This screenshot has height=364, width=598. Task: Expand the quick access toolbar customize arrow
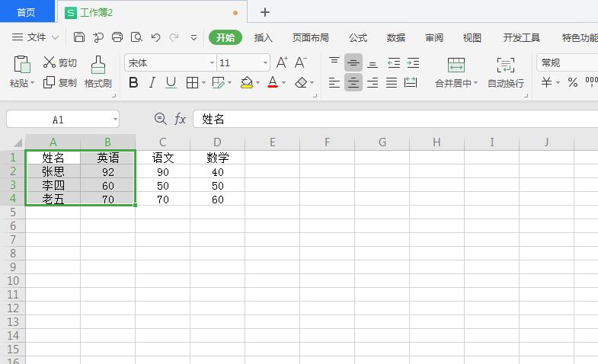pyautogui.click(x=193, y=37)
